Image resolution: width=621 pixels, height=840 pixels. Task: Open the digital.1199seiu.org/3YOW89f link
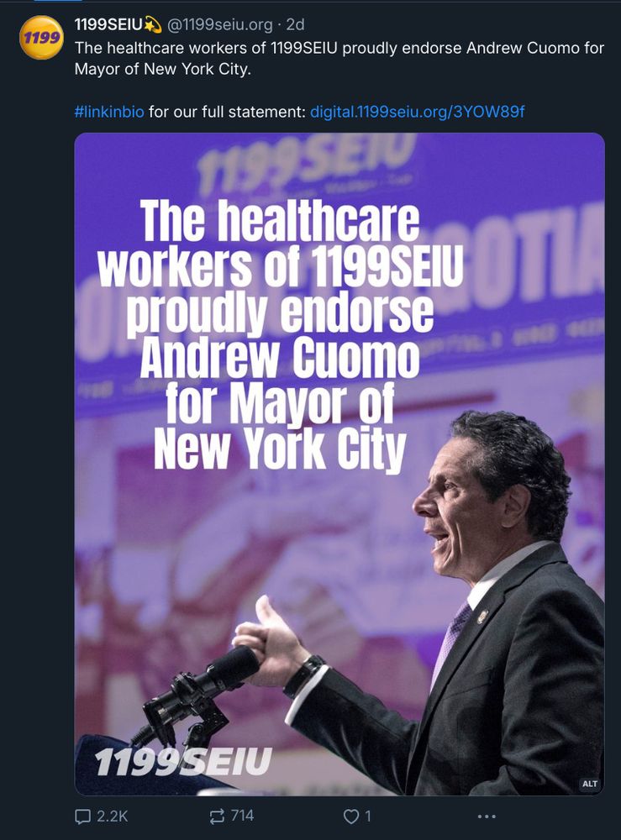coord(418,112)
